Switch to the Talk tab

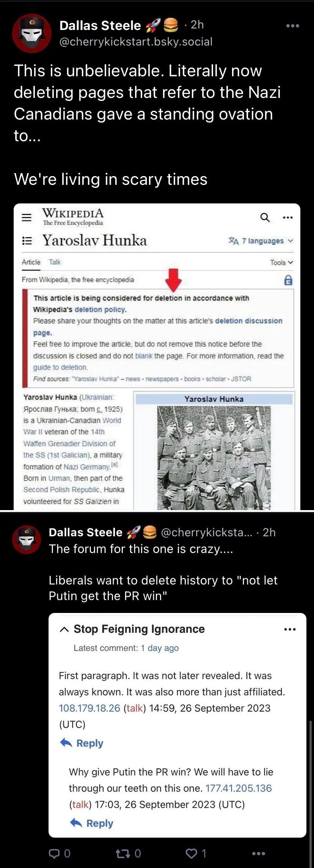[55, 262]
